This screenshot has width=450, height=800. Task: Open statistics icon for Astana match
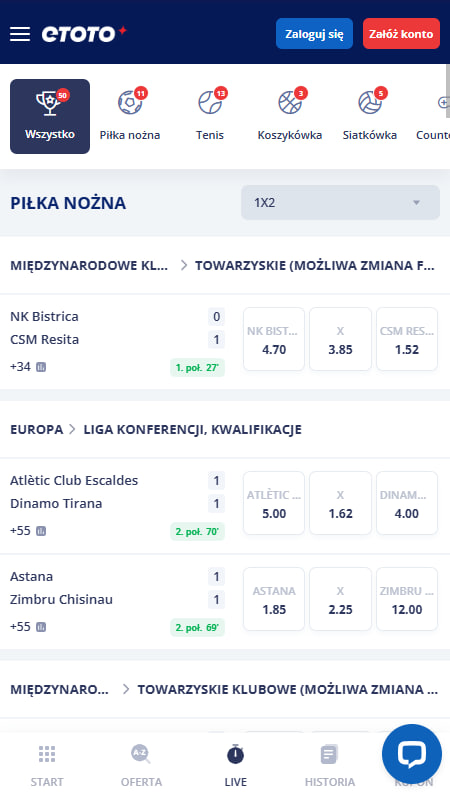[41, 627]
